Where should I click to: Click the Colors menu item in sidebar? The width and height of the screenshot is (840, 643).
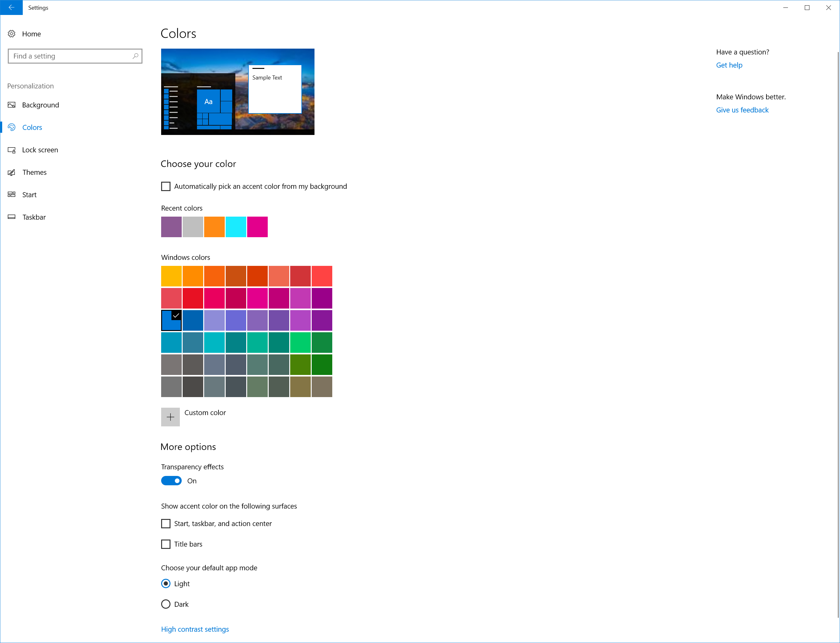click(32, 127)
